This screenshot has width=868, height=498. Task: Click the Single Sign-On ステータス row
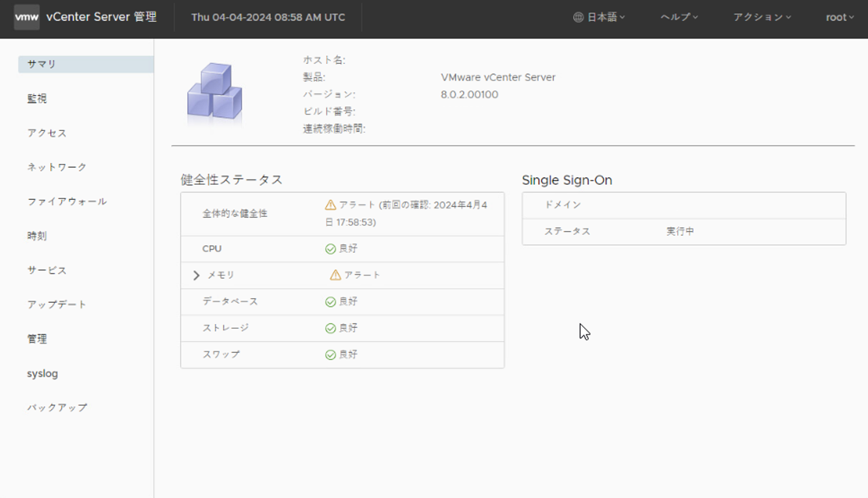(x=684, y=232)
